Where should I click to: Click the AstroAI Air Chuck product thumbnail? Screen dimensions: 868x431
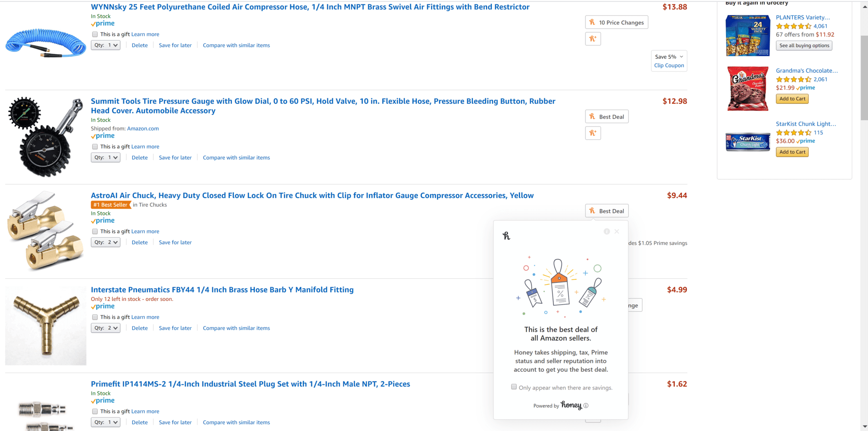(45, 231)
